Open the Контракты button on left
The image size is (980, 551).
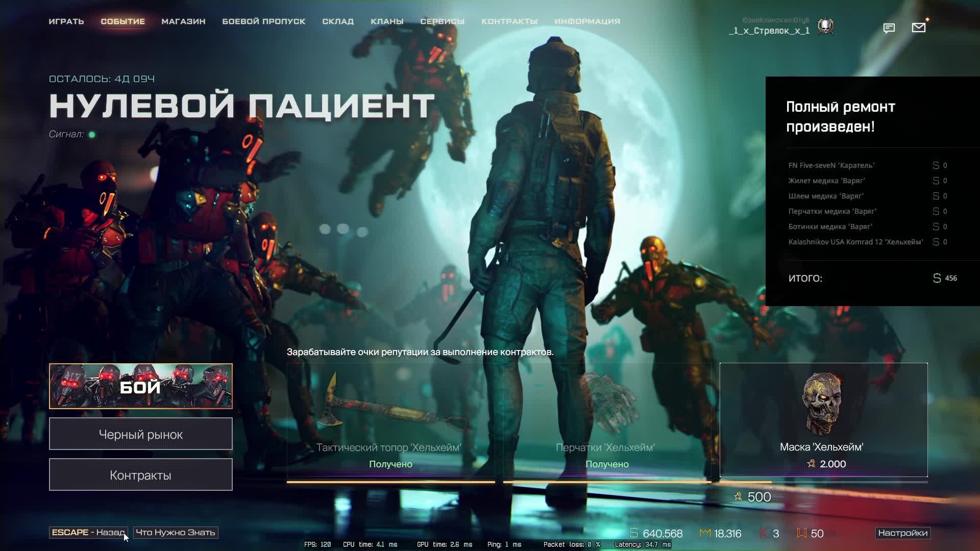coord(140,475)
